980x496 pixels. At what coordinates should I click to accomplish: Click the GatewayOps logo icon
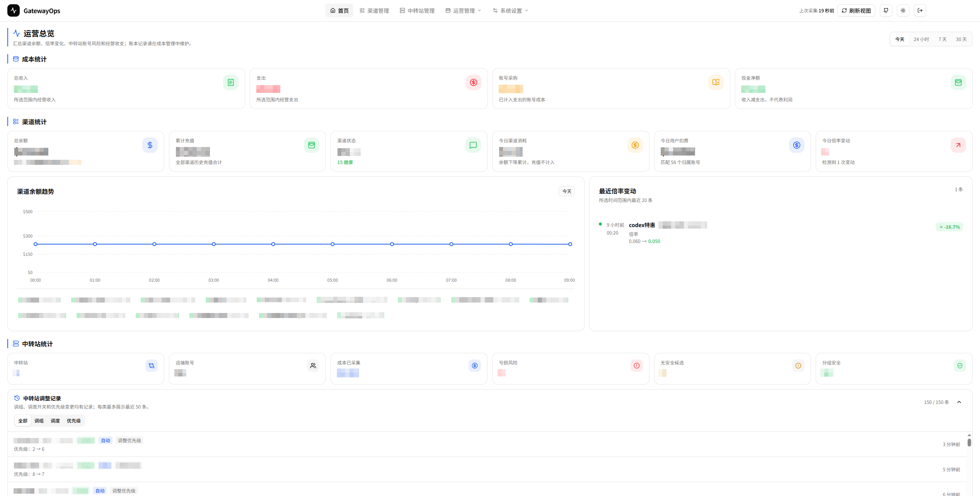click(14, 10)
